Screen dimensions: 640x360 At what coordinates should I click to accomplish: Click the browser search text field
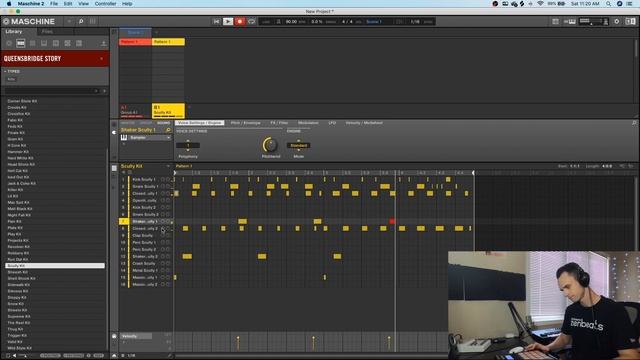click(49, 91)
